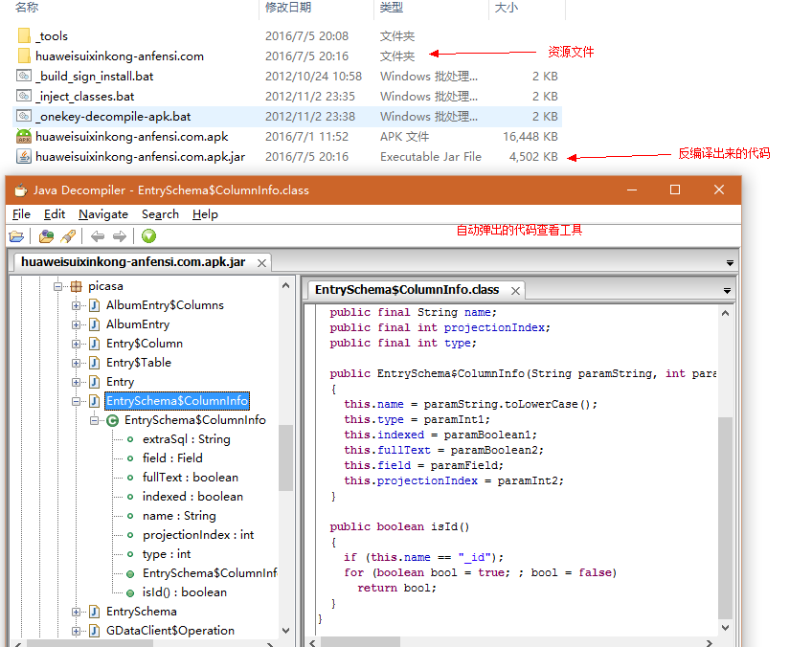Click the _inject_classes.bat file icon
Image resolution: width=812 pixels, height=647 pixels.
pos(24,97)
